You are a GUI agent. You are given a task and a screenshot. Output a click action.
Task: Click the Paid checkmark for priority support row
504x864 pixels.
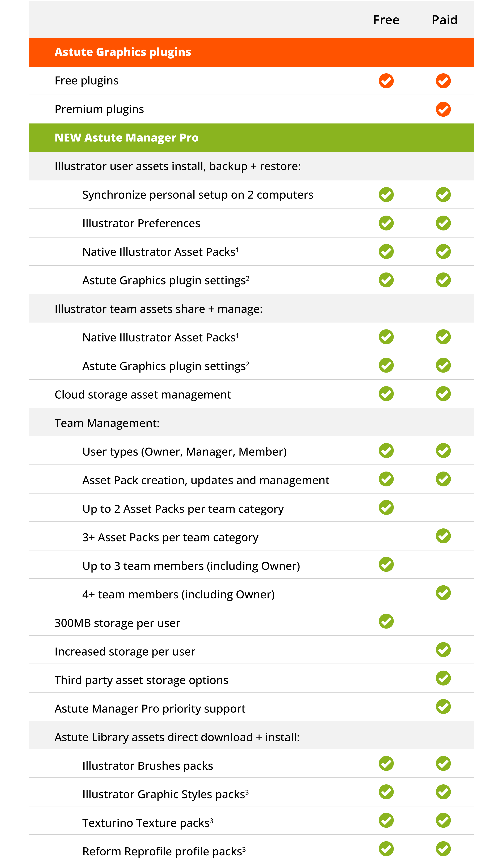(x=443, y=707)
